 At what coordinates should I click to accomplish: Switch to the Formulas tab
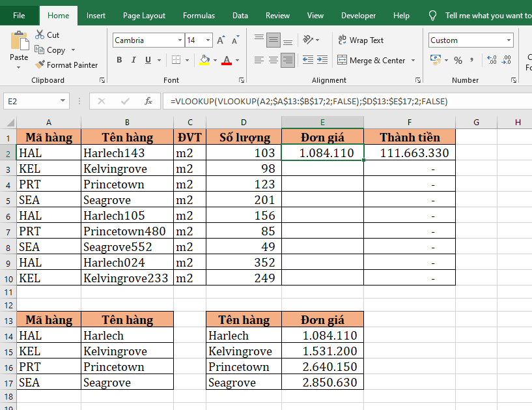pyautogui.click(x=199, y=16)
